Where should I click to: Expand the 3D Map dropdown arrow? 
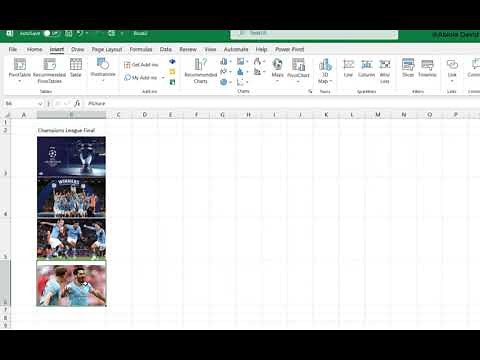[331, 81]
